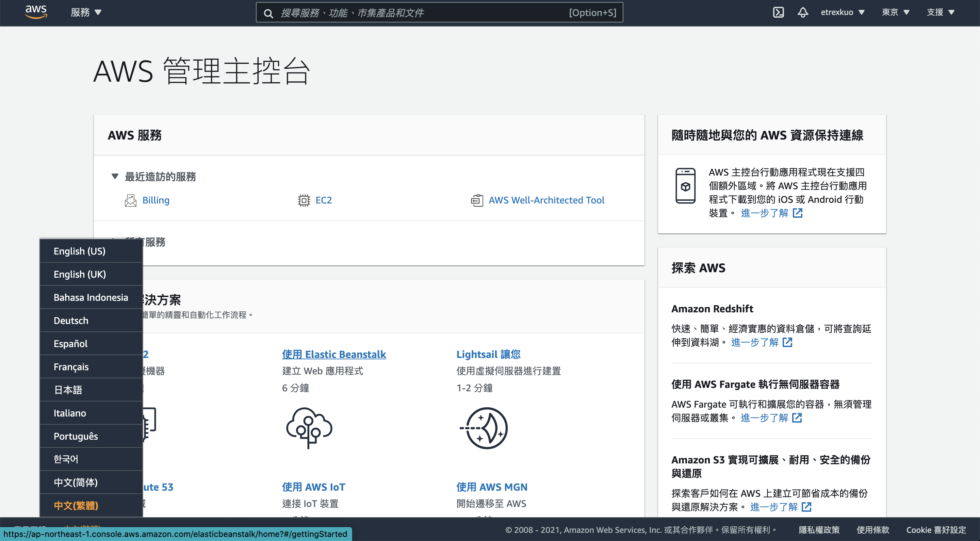This screenshot has height=541, width=980.
Task: Click 進一步了解 under Amazon S3 backup
Action: pos(774,507)
